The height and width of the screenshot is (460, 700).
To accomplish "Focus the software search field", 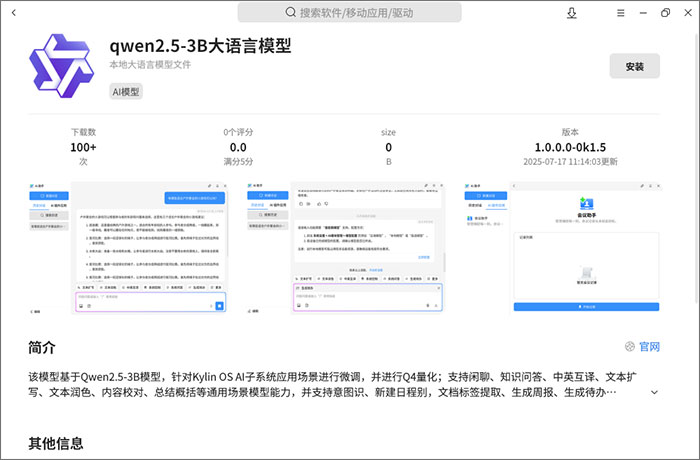I will point(349,13).
